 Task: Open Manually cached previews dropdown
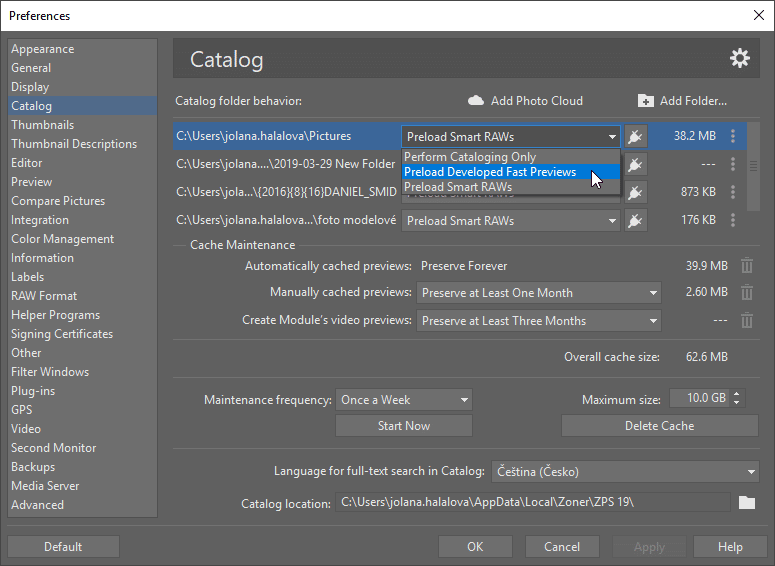click(539, 293)
